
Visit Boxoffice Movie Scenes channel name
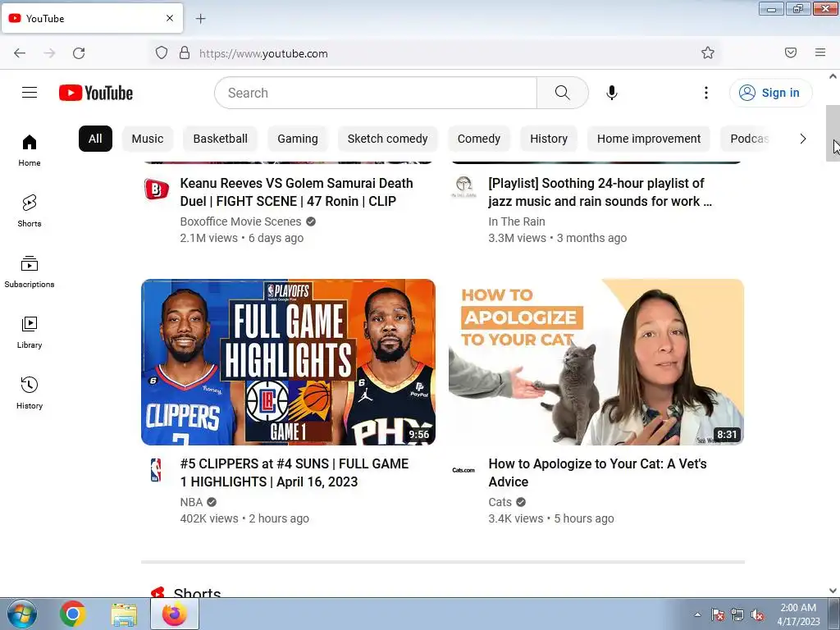[x=240, y=221]
